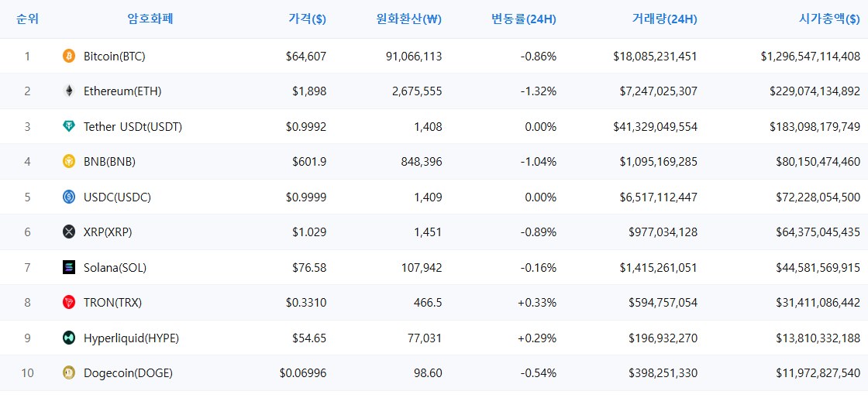Click Hyperliquid won value 77,031
Viewport: 868px width, 398px height.
425,338
